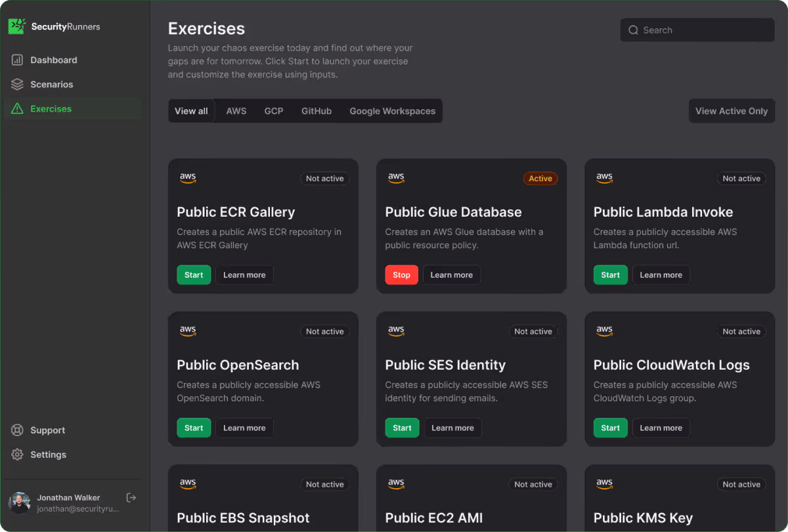Open the GitHub exercises tab
The image size is (788, 532).
pos(316,110)
